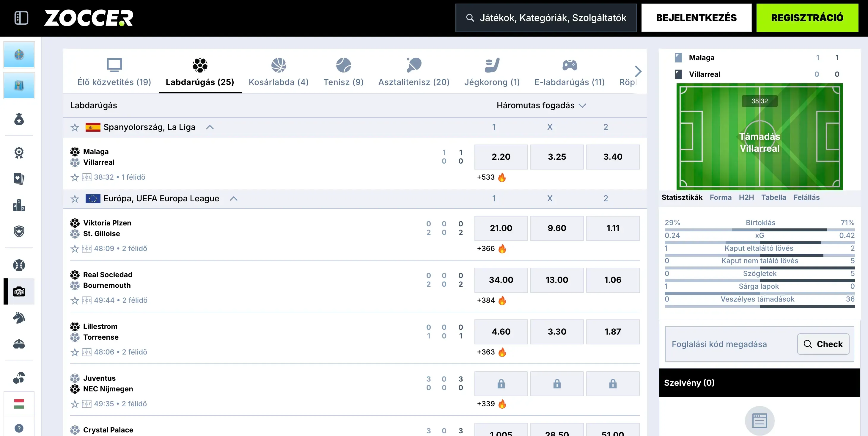Favorite the Juventus vs NEC Nijmegen match
Screen dimensions: 868x436
pos(75,404)
